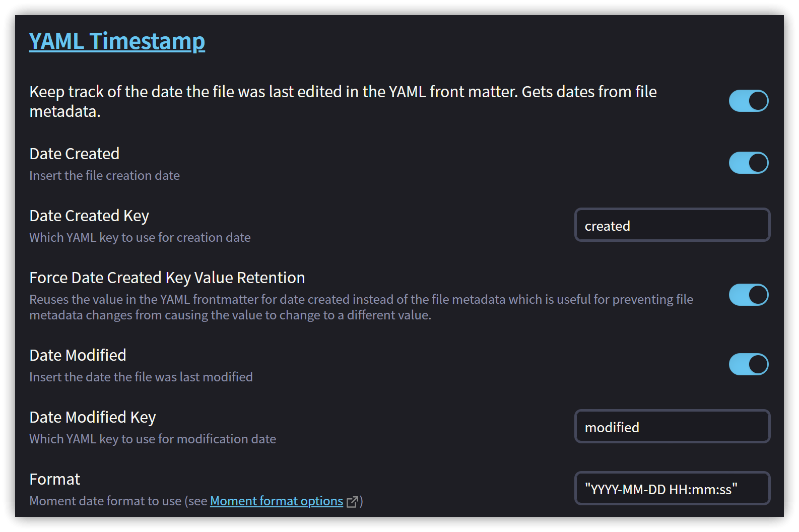799x532 pixels.
Task: Open the Moment format options link
Action: point(276,501)
